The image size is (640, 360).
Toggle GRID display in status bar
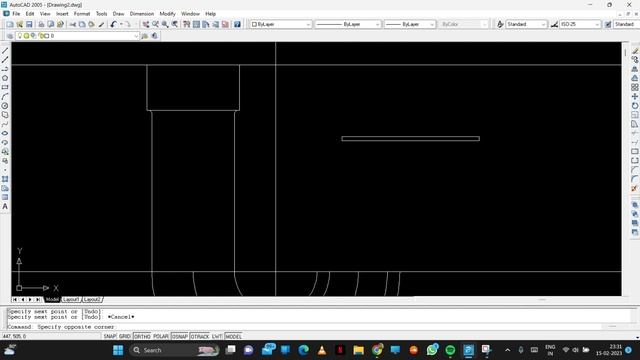[124, 336]
